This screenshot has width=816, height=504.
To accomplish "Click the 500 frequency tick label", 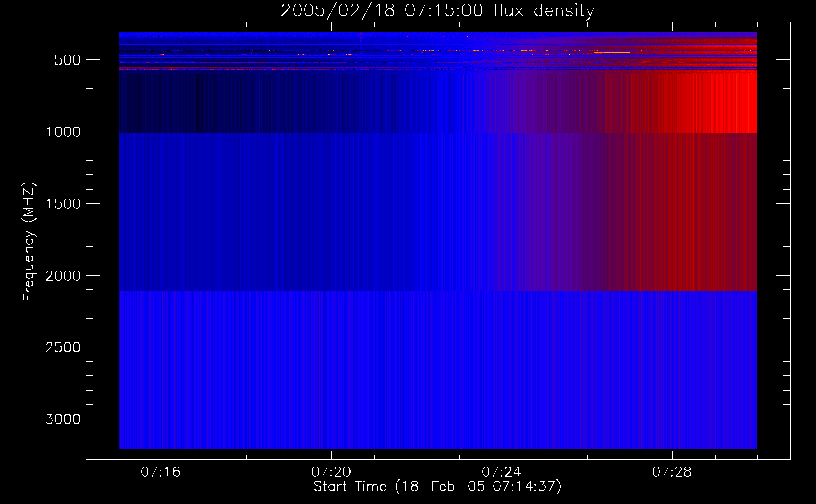I will (67, 60).
